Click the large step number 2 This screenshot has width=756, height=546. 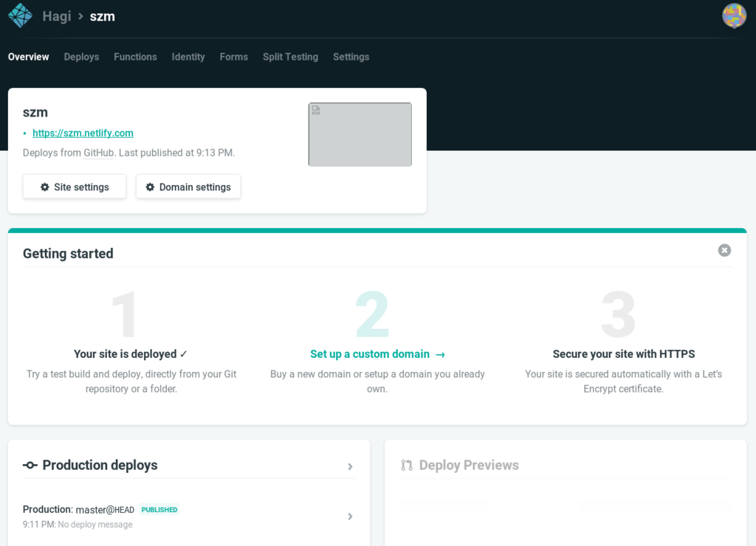coord(372,314)
